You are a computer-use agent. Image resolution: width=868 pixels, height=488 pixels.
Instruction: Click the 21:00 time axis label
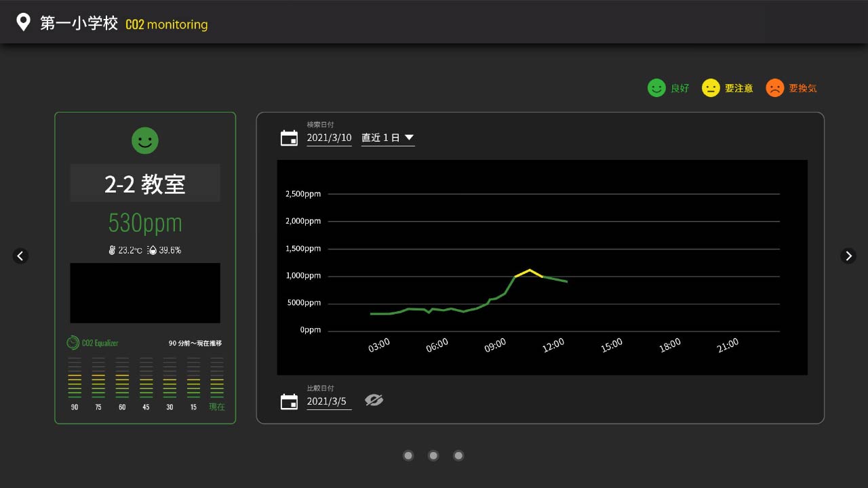728,345
